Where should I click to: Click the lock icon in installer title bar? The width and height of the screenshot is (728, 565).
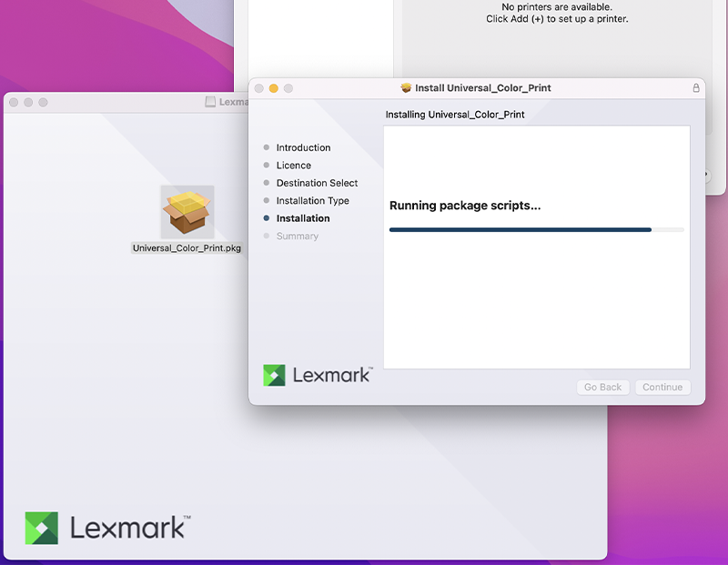[x=696, y=87]
